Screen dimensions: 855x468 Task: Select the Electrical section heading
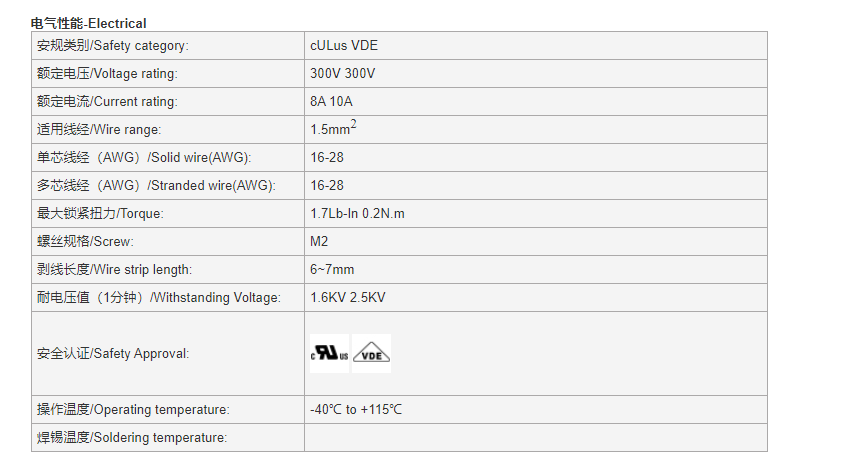(x=88, y=23)
